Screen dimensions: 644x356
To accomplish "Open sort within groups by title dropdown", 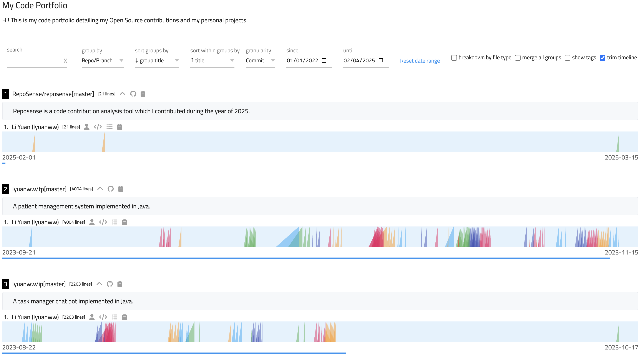I will (212, 60).
